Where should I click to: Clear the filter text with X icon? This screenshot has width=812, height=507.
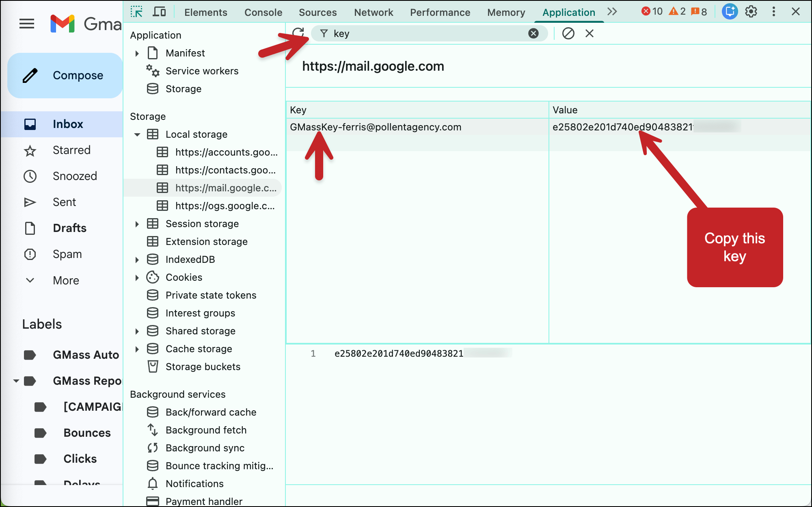533,34
